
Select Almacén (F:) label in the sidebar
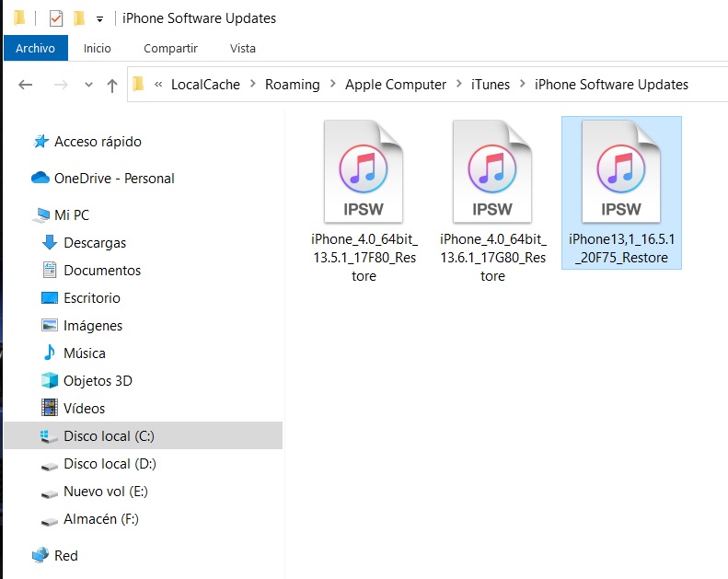pos(100,518)
